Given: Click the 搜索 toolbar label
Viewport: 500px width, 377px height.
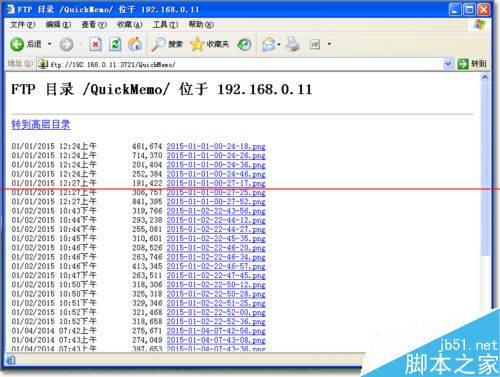Looking at the screenshot, I should (175, 44).
